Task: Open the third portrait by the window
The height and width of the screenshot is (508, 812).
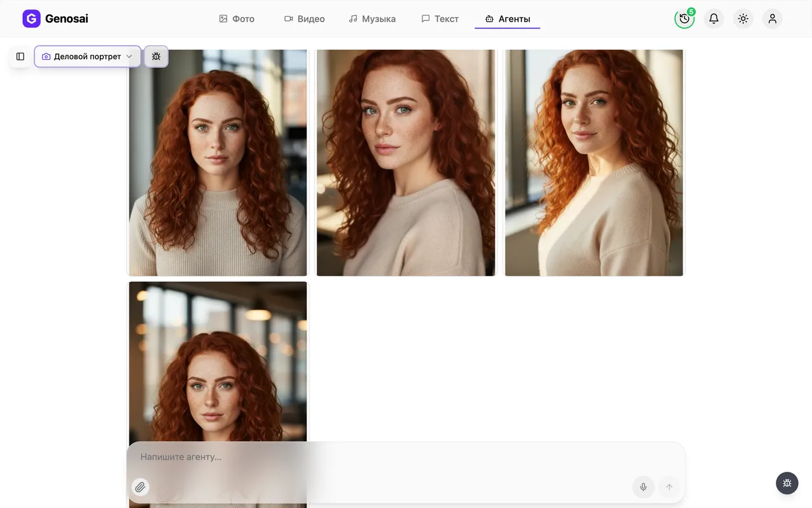Action: (x=594, y=163)
